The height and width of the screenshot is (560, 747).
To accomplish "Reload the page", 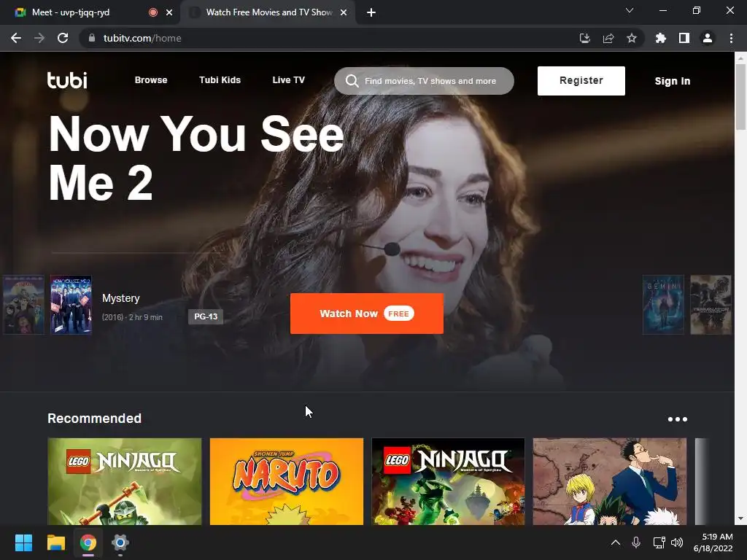I will [x=63, y=38].
